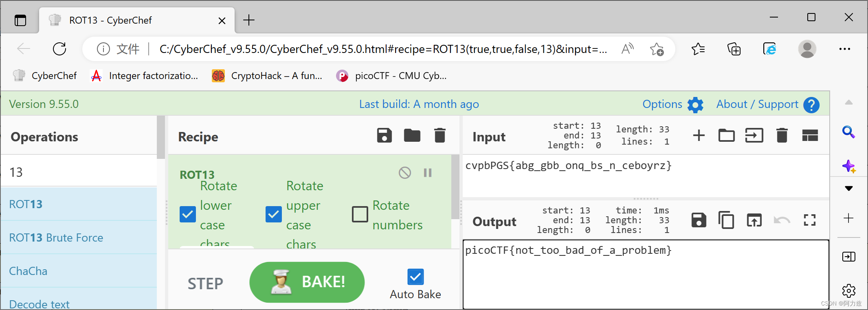Open the CryptoHack bookmark

[x=267, y=76]
